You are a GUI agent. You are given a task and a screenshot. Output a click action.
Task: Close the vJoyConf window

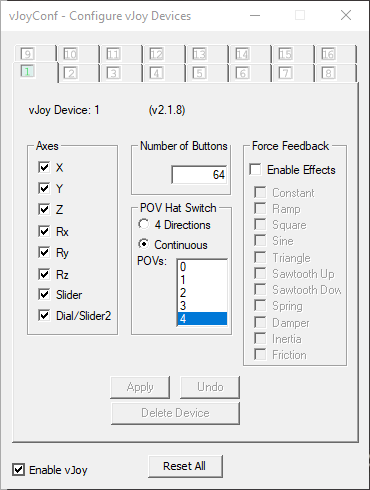point(346,15)
